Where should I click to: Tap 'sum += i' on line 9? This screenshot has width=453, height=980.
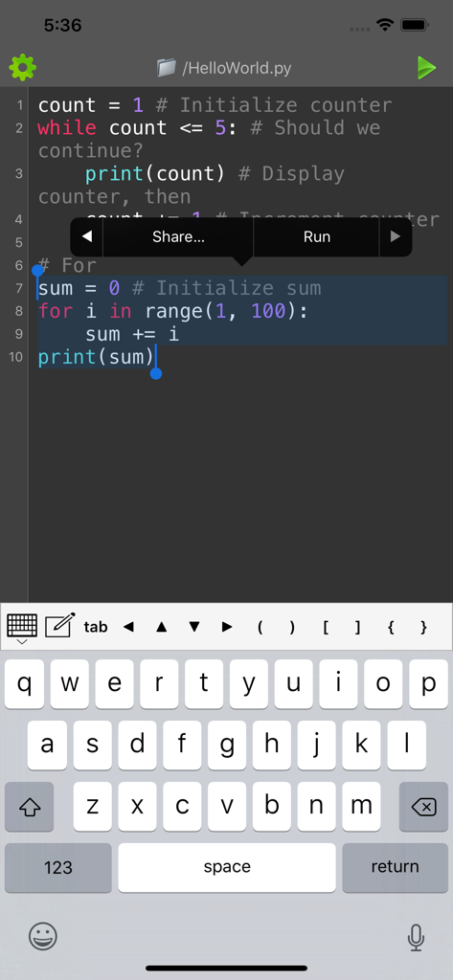[132, 334]
